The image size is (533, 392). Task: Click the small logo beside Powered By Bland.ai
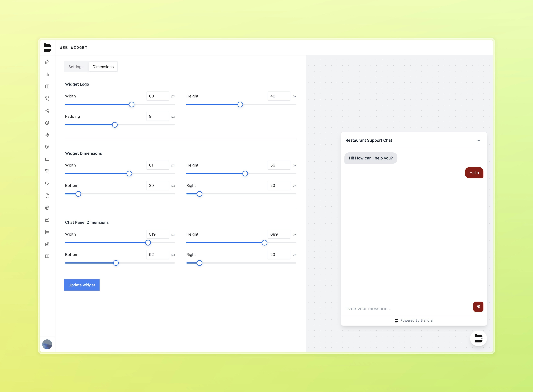point(396,320)
